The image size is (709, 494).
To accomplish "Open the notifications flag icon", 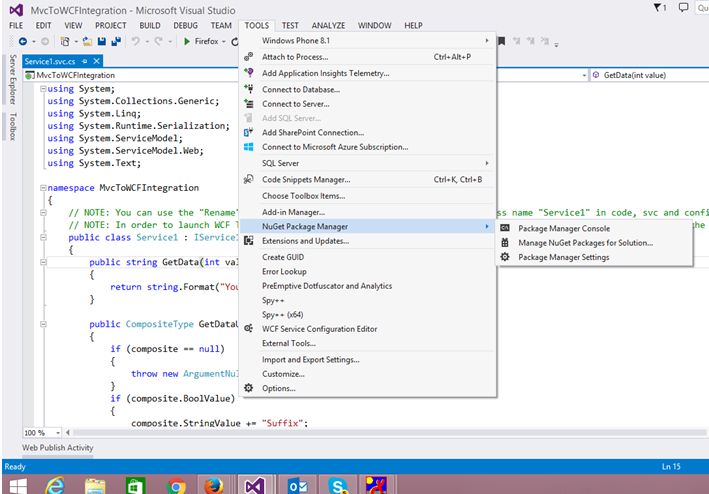I will (658, 8).
